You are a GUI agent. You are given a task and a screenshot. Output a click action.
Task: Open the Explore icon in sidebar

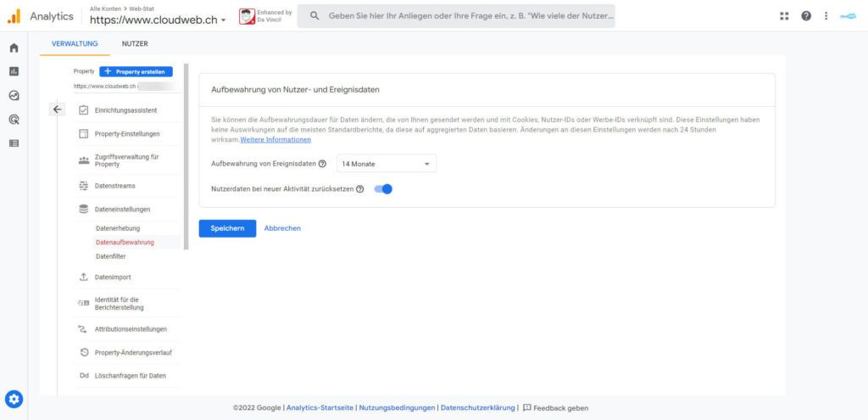pos(14,95)
